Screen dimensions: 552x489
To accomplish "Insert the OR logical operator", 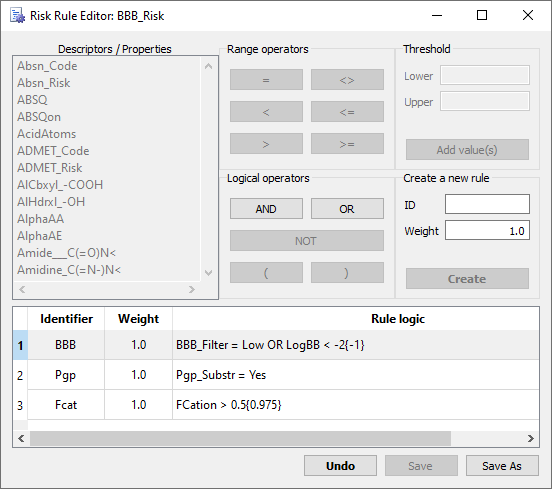I will pyautogui.click(x=347, y=209).
